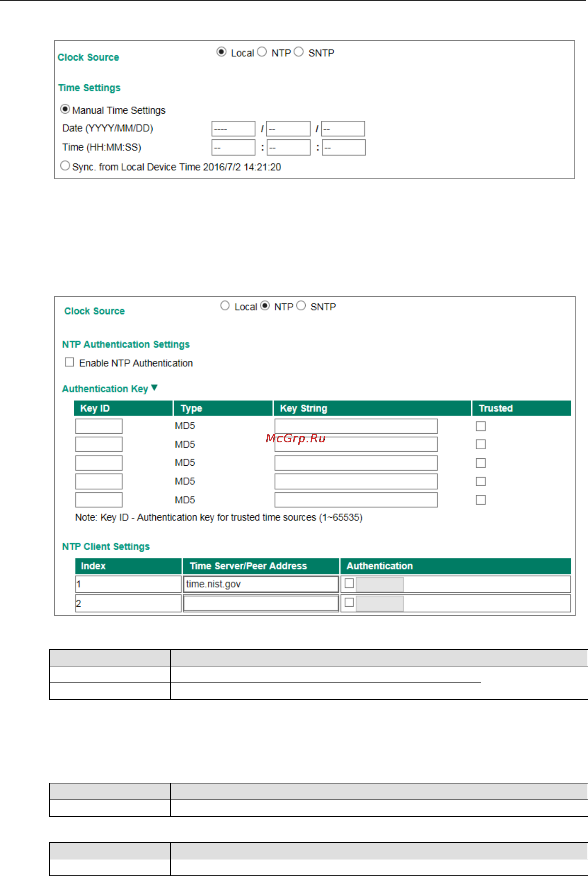Click second row Key ID input
This screenshot has height=876, width=588.
99,445
